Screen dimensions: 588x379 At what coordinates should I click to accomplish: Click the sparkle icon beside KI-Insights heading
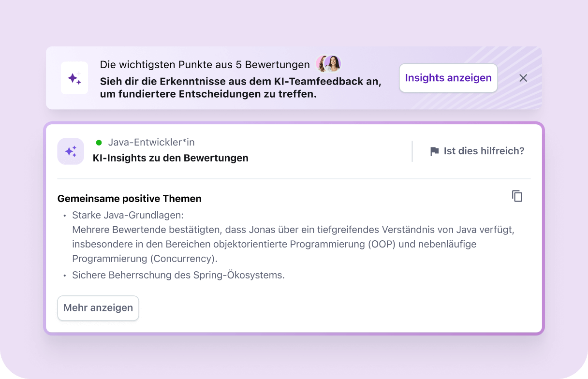tap(71, 151)
